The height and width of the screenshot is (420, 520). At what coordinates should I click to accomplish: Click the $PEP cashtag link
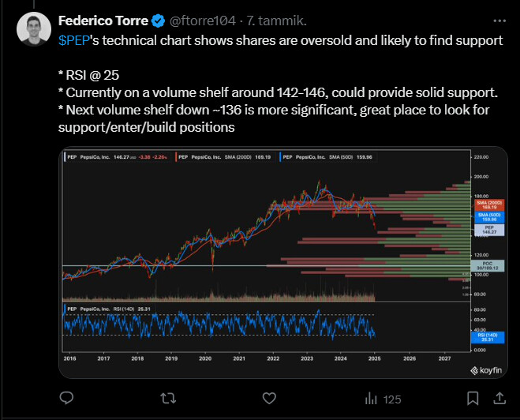(x=74, y=40)
